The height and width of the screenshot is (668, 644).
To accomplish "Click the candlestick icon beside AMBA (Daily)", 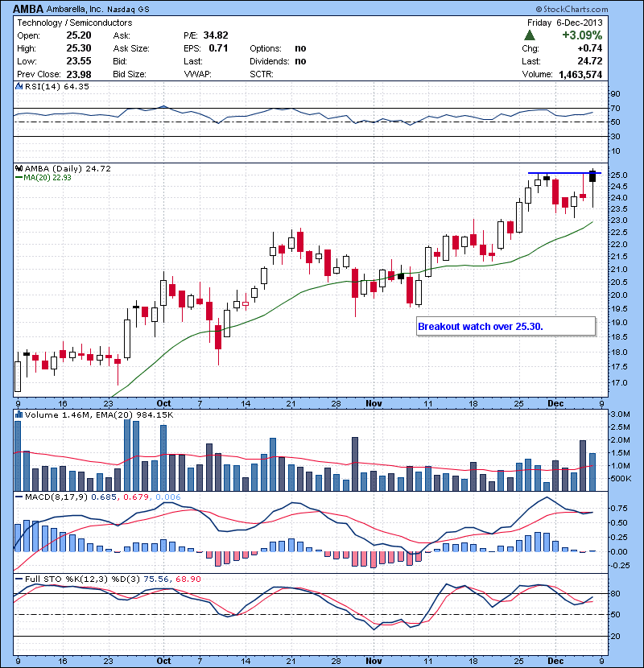I will click(x=19, y=169).
